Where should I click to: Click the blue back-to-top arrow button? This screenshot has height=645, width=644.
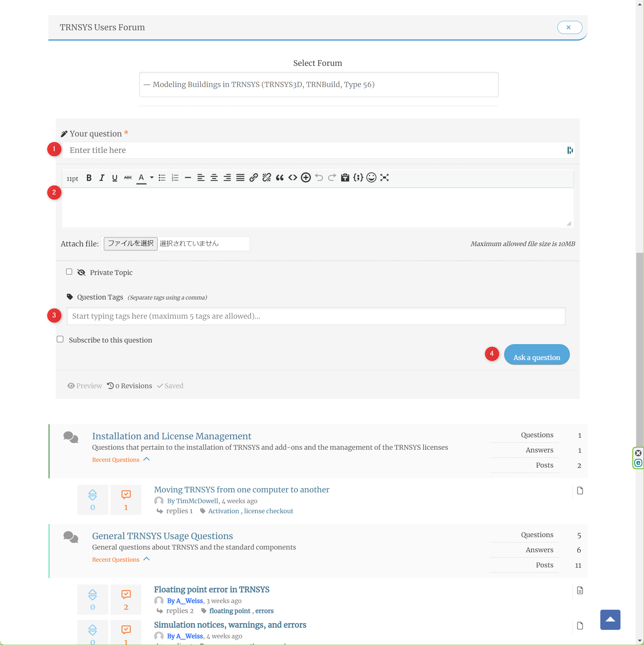coord(610,619)
